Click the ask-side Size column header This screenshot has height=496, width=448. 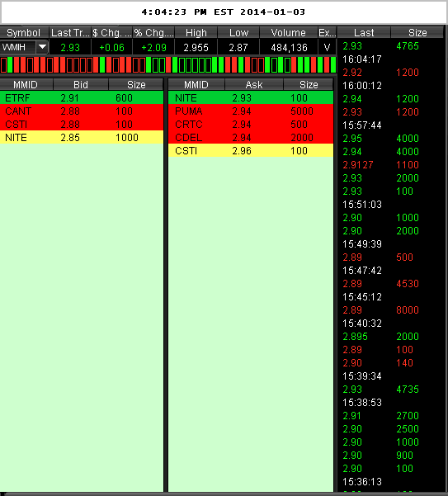point(309,85)
